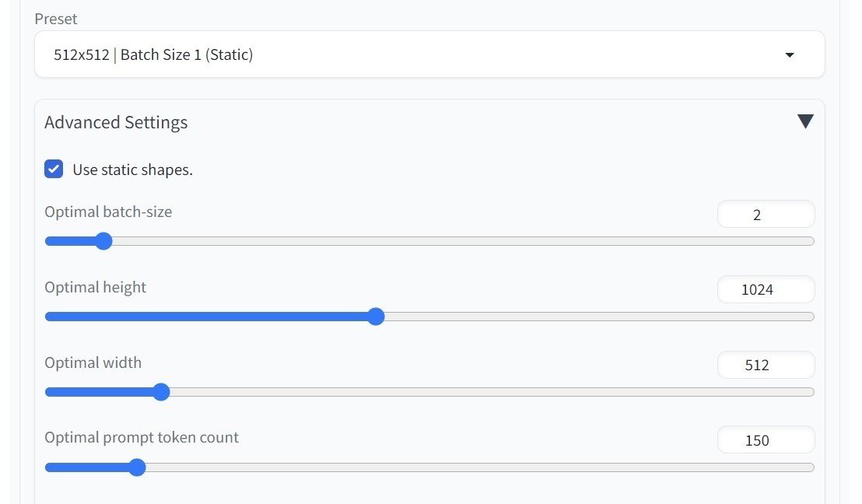Click the Optimal width label
The height and width of the screenshot is (504, 862).
[93, 362]
